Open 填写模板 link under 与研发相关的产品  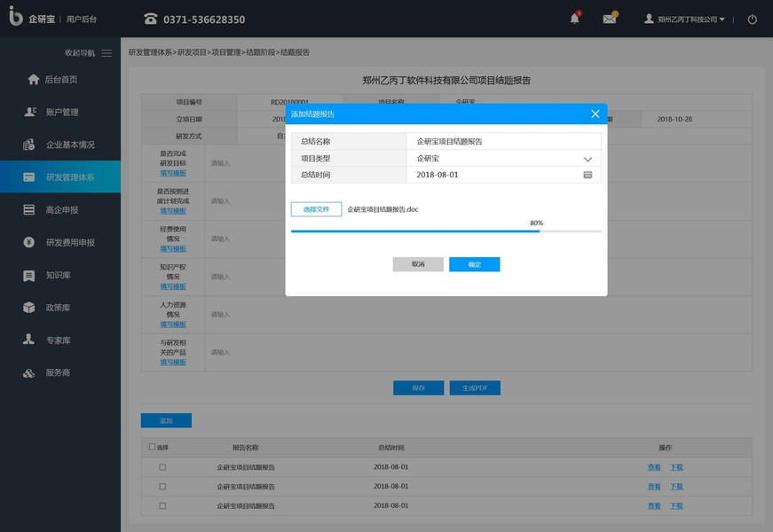pos(173,362)
